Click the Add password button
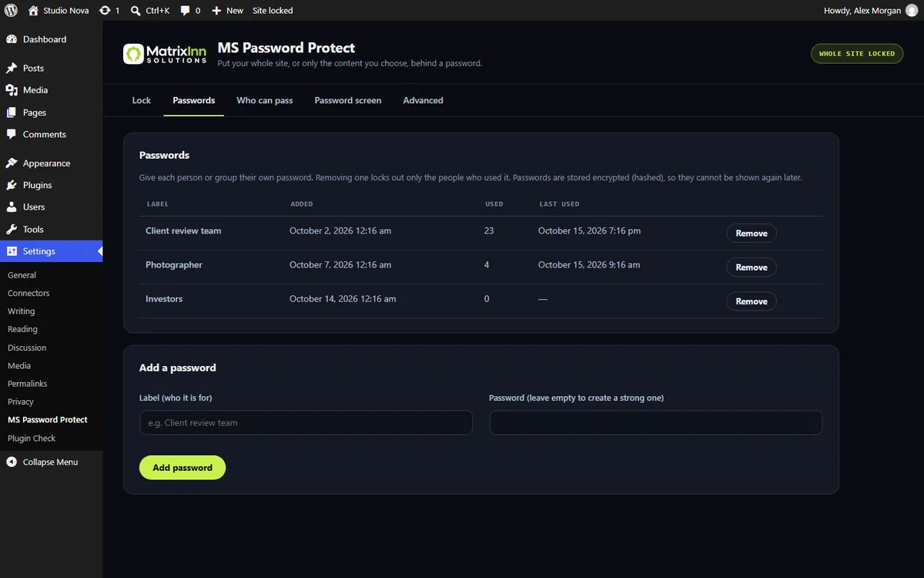The image size is (924, 578). click(182, 468)
